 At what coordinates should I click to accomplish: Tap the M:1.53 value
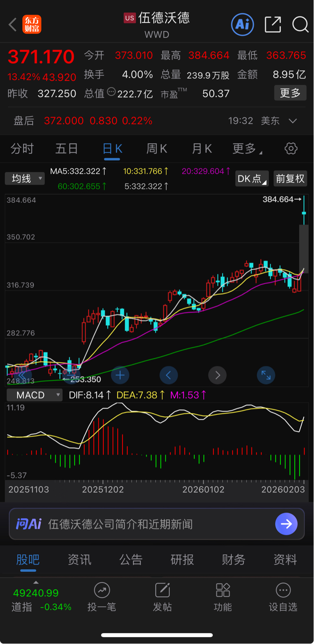click(x=189, y=395)
